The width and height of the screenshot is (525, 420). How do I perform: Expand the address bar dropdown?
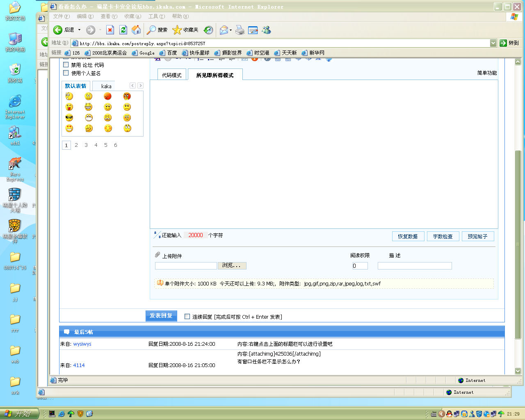493,43
